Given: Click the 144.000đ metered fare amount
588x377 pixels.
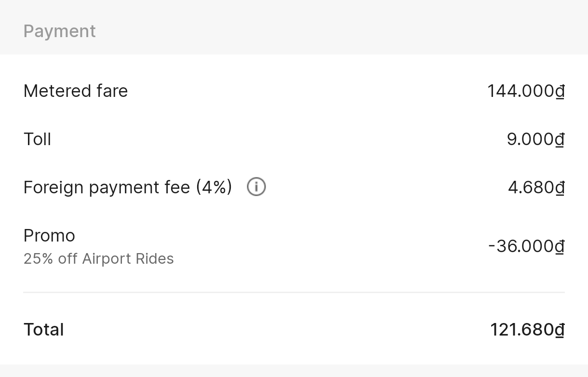Looking at the screenshot, I should [525, 91].
